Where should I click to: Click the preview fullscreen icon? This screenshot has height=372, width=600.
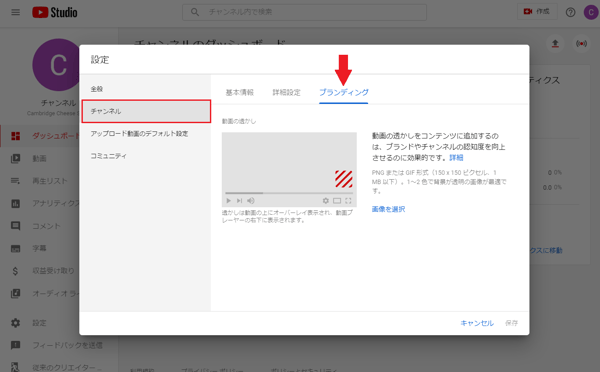pyautogui.click(x=348, y=201)
